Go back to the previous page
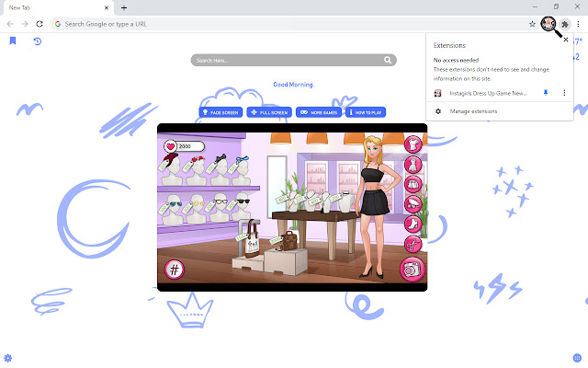This screenshot has height=368, width=588. [10, 24]
